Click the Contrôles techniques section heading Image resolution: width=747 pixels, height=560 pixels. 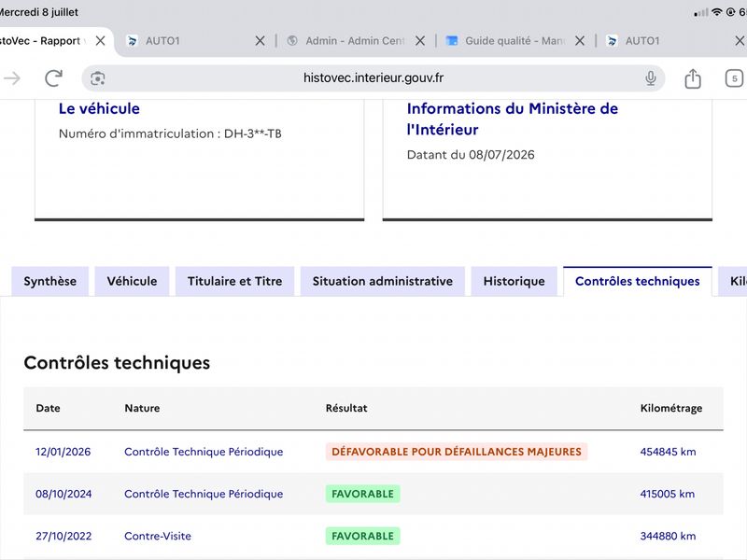point(117,363)
